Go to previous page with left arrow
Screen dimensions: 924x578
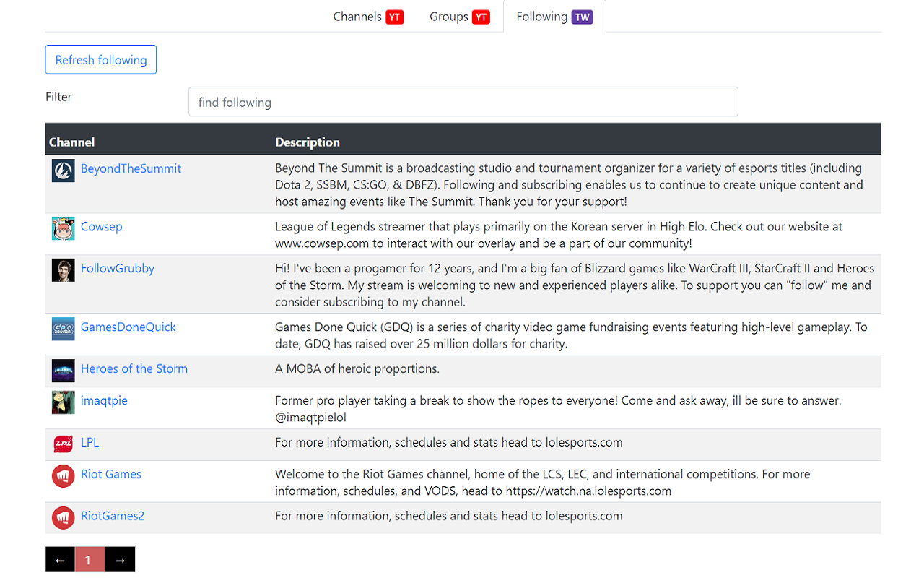[60, 560]
